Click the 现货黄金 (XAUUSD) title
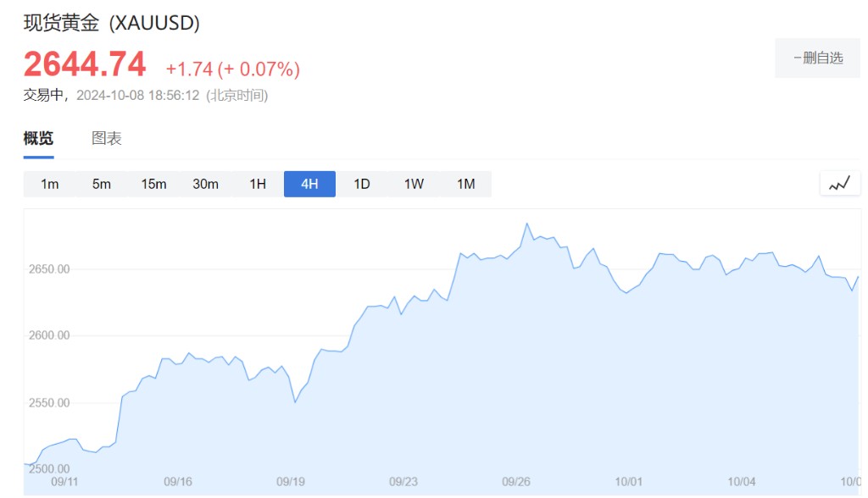The image size is (868, 498). pyautogui.click(x=112, y=24)
